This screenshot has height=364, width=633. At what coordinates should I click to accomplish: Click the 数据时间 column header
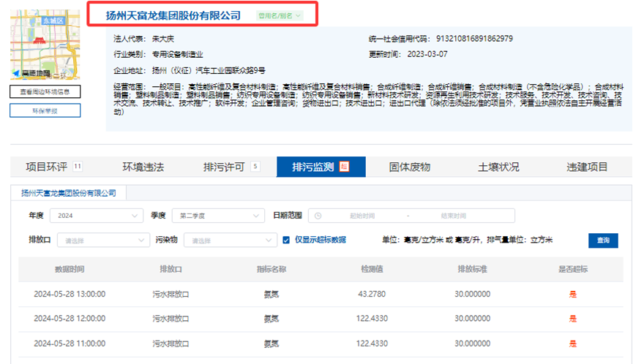point(70,269)
